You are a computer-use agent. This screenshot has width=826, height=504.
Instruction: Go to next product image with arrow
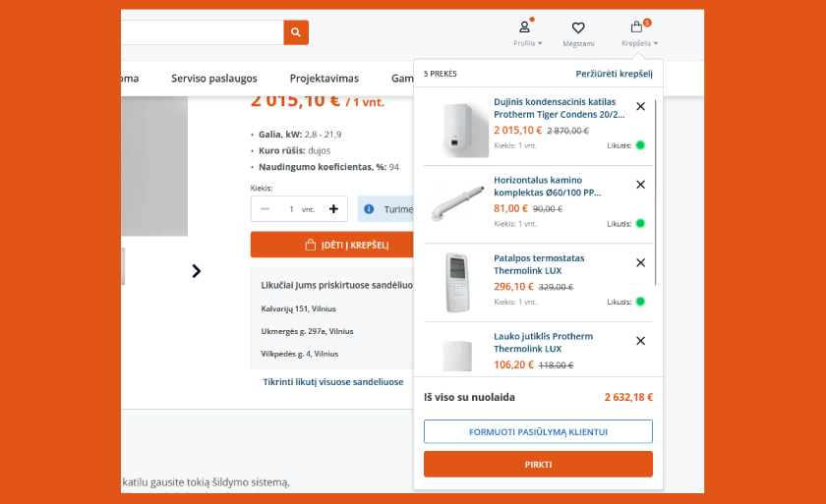tap(196, 271)
